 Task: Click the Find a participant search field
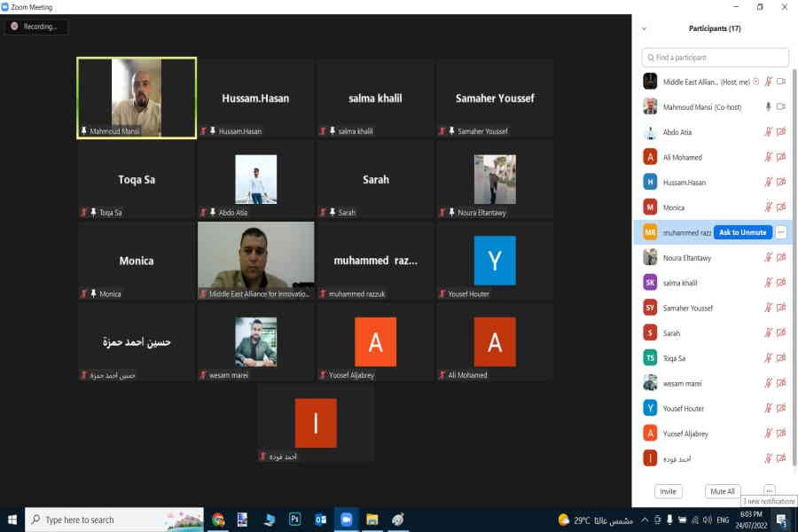click(x=715, y=58)
